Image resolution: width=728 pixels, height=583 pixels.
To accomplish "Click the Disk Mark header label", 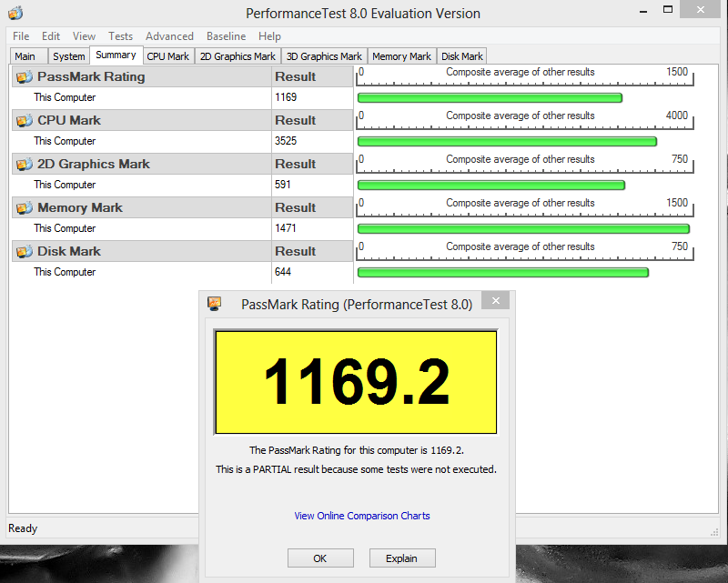I will pyautogui.click(x=69, y=251).
